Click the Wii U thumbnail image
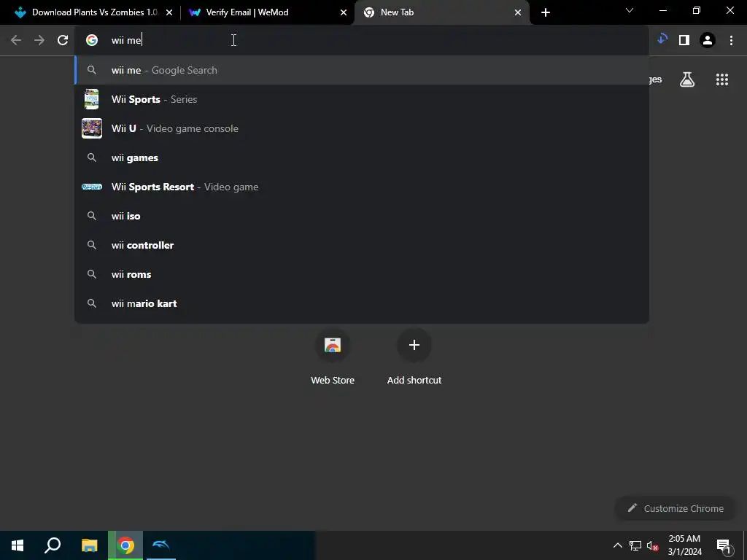The image size is (747, 560). pos(91,128)
